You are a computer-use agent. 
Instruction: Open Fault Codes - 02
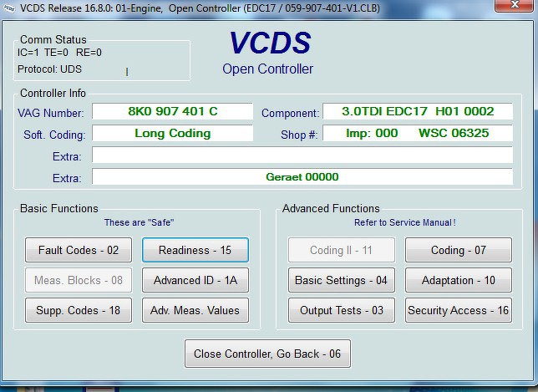coord(79,250)
